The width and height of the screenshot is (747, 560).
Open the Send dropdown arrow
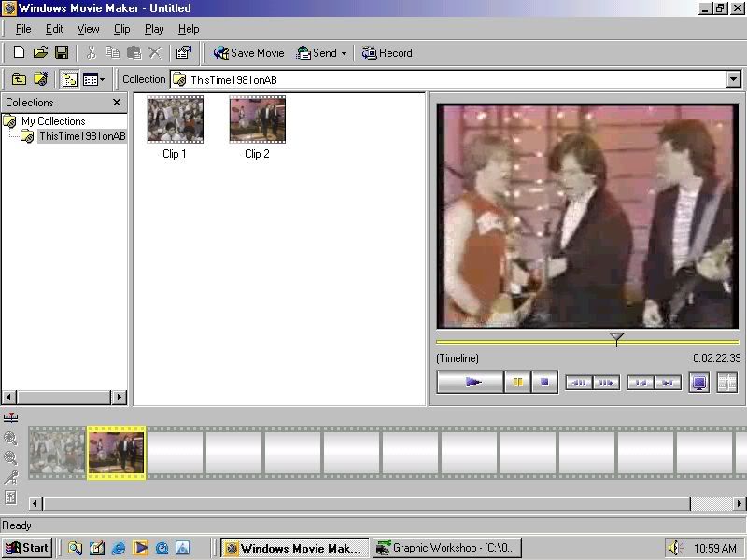pos(344,53)
